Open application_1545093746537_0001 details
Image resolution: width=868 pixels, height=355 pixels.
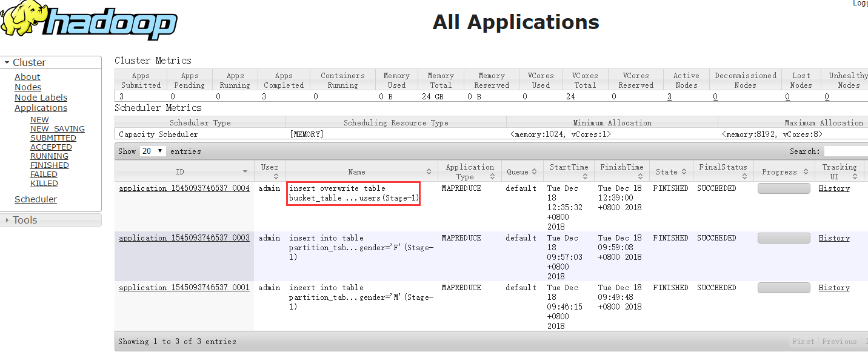184,288
